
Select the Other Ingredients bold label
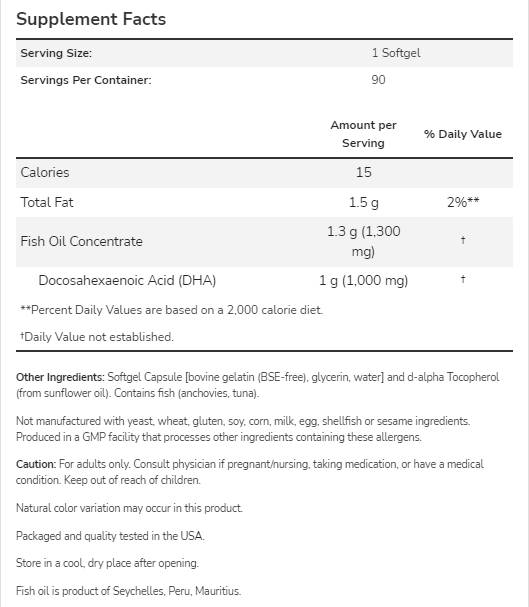[x=60, y=377]
